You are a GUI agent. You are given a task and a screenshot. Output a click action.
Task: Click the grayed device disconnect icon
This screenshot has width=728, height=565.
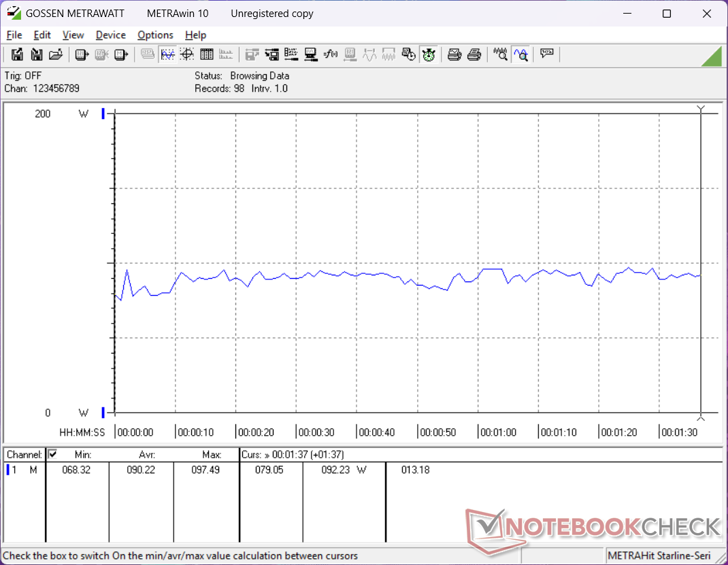click(x=101, y=55)
